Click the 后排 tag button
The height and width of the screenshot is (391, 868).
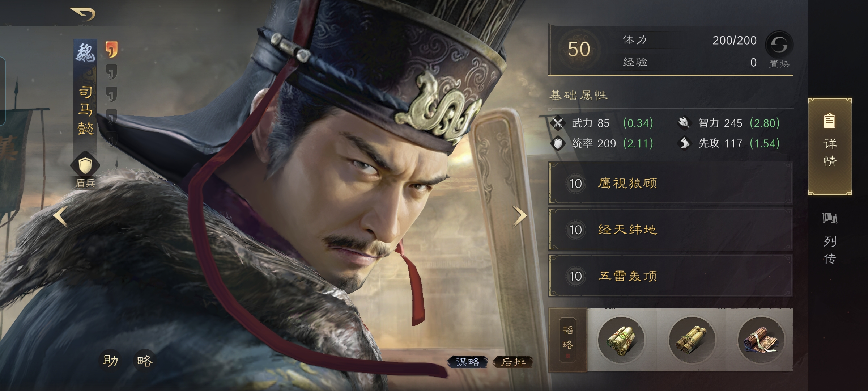pos(513,362)
